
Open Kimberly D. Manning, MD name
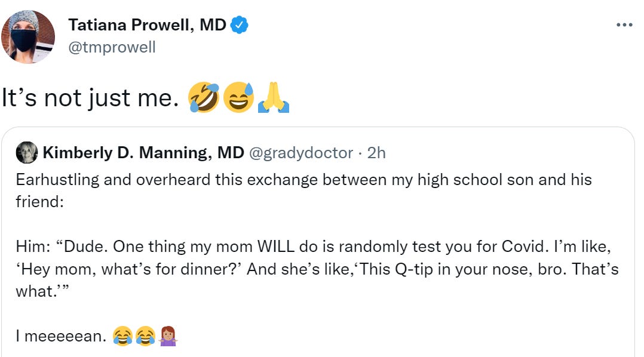click(143, 153)
